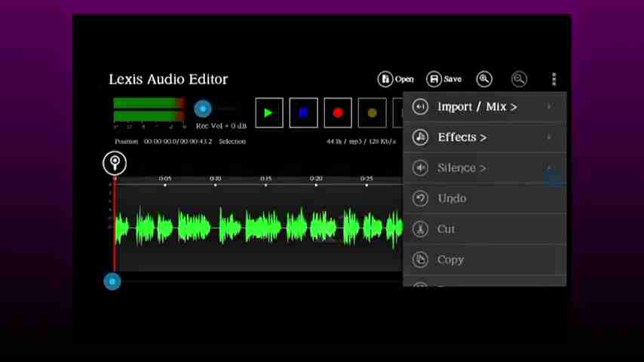Choose Undo from the menu
This screenshot has width=644, height=362.
(485, 198)
